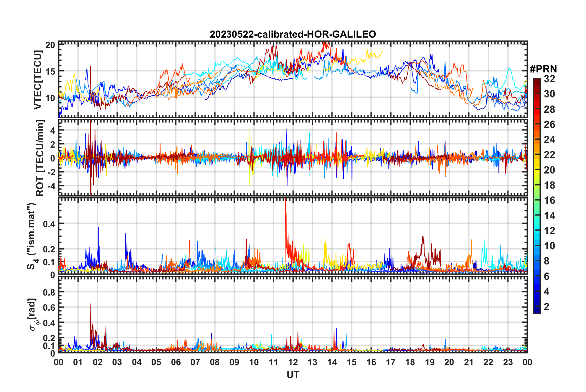Select the "15" hour label on the UT axis
Viewport: 586px width, 392px height.
pos(352,362)
